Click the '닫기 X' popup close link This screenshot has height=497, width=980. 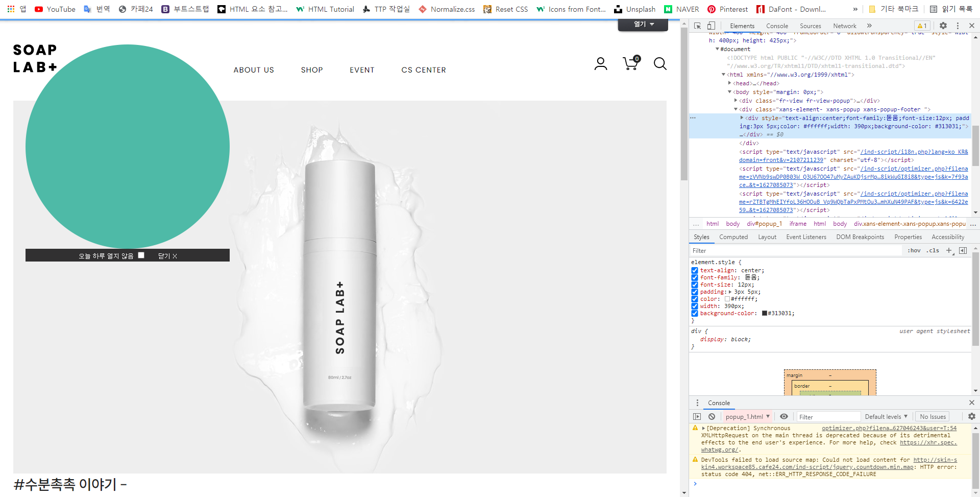[167, 256]
